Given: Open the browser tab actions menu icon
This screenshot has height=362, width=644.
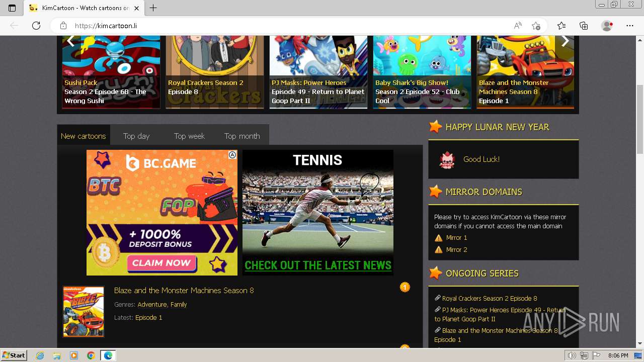Looking at the screenshot, I should [x=12, y=8].
